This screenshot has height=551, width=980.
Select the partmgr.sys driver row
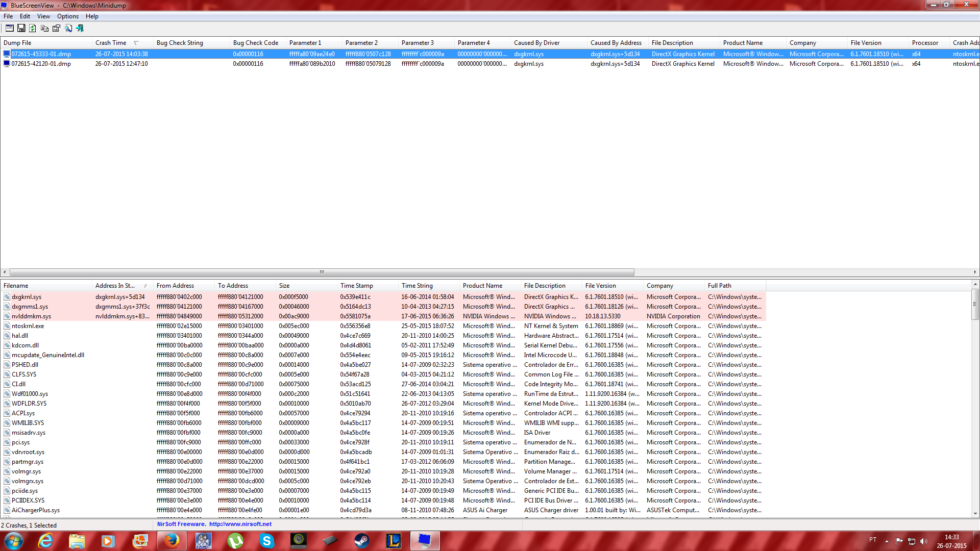tap(383, 462)
